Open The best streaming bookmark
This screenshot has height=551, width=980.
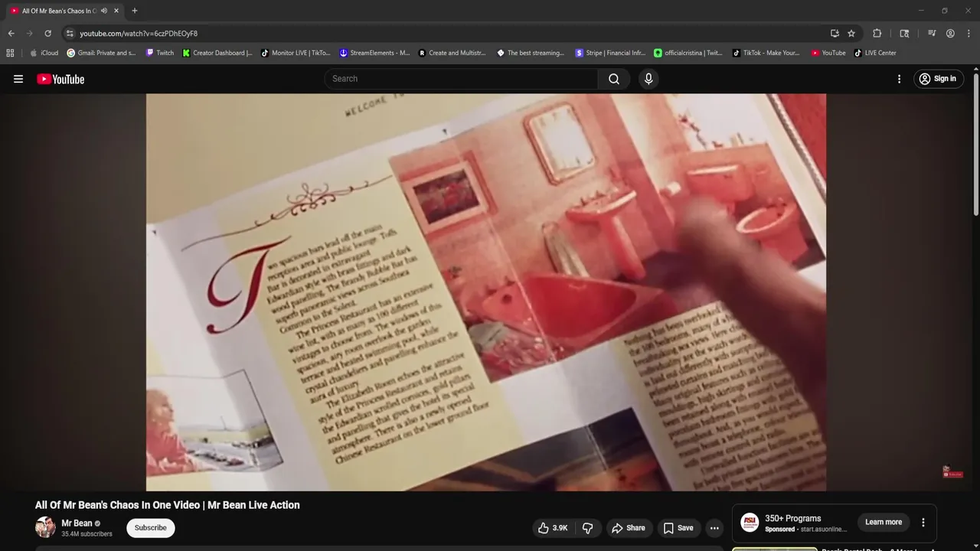click(x=531, y=53)
